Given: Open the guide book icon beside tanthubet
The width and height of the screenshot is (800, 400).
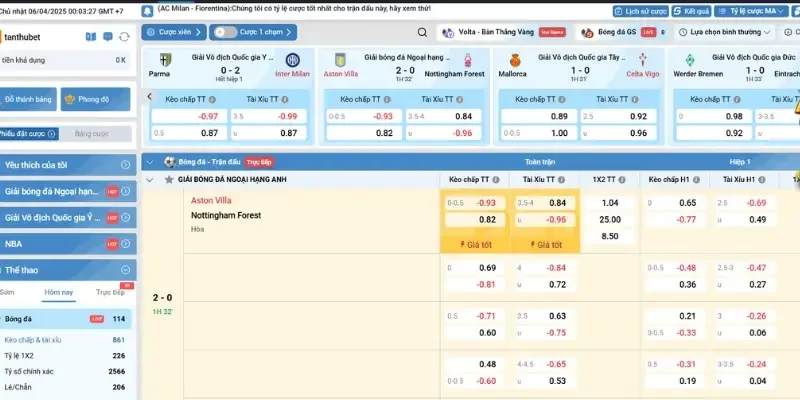Looking at the screenshot, I should point(91,36).
